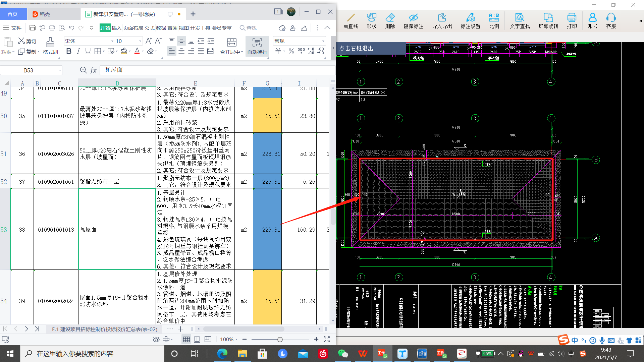The image size is (644, 362).
Task: Toggle the 自动换行 wrap text button
Action: pyautogui.click(x=257, y=46)
